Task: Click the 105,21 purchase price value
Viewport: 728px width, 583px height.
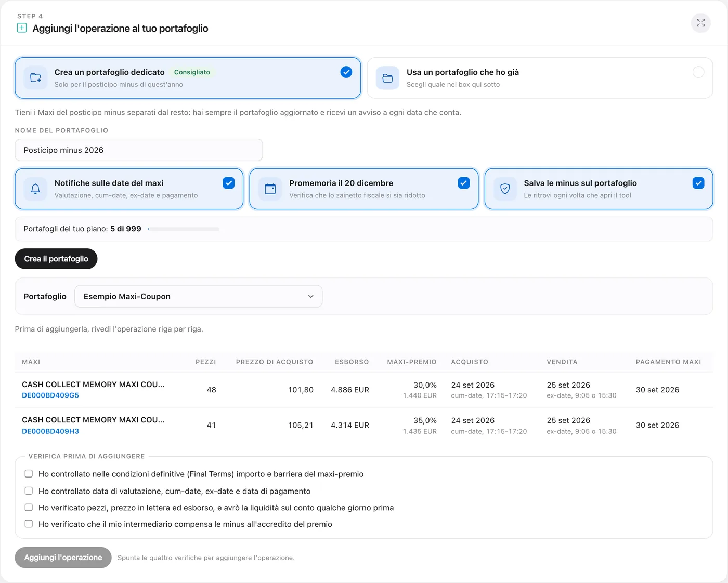Action: coord(301,425)
